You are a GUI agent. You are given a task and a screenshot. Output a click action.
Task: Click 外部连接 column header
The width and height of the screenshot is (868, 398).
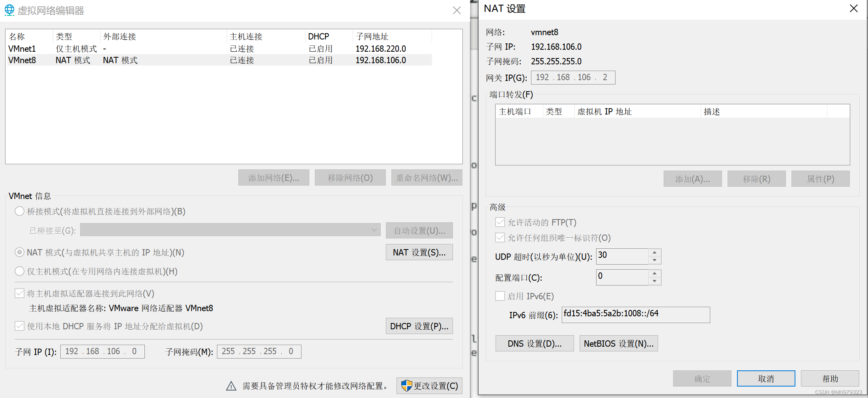point(164,36)
